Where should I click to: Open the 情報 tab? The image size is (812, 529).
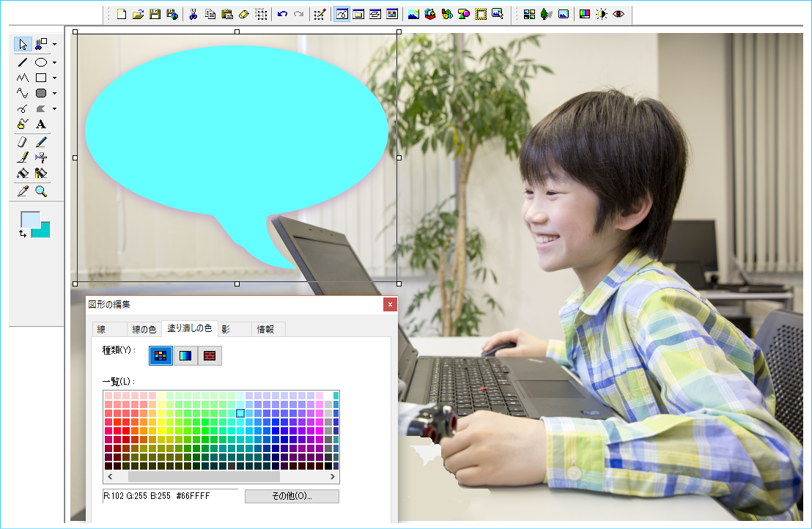(x=265, y=329)
